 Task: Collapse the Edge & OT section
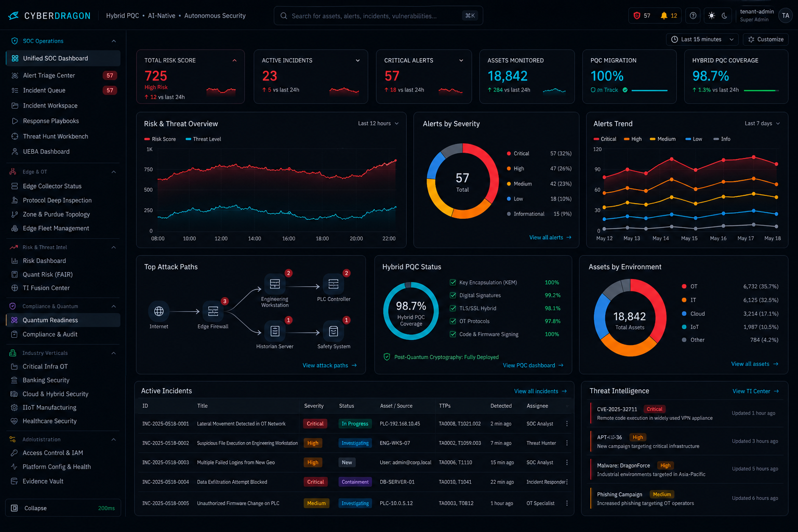(114, 172)
